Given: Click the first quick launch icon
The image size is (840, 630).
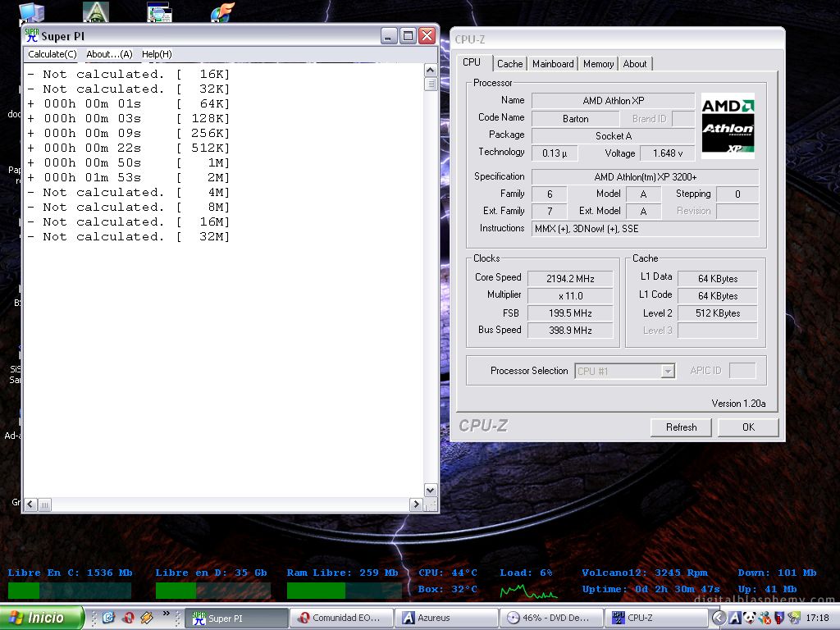Looking at the screenshot, I should pos(108,618).
